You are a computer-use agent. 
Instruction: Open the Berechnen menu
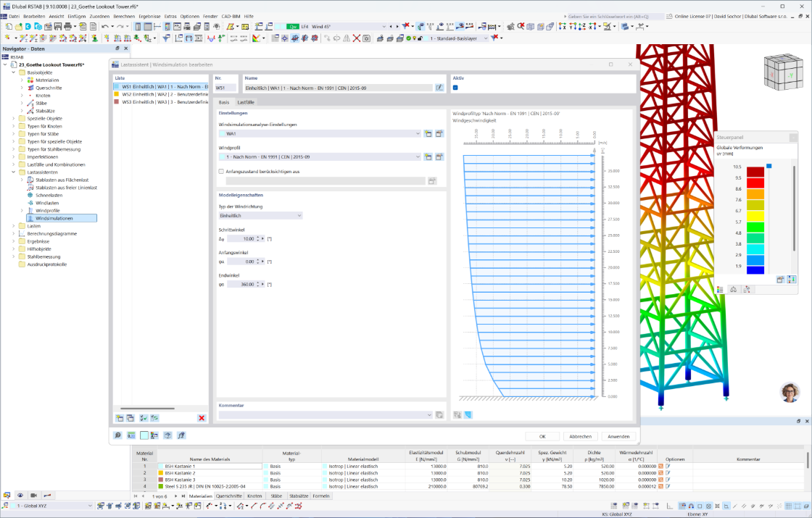(x=124, y=16)
